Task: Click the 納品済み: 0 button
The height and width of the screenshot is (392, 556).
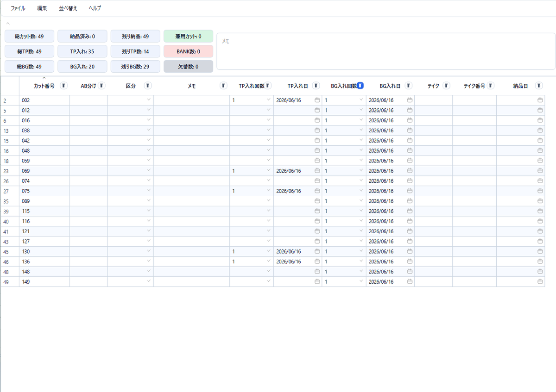Action: [x=82, y=36]
